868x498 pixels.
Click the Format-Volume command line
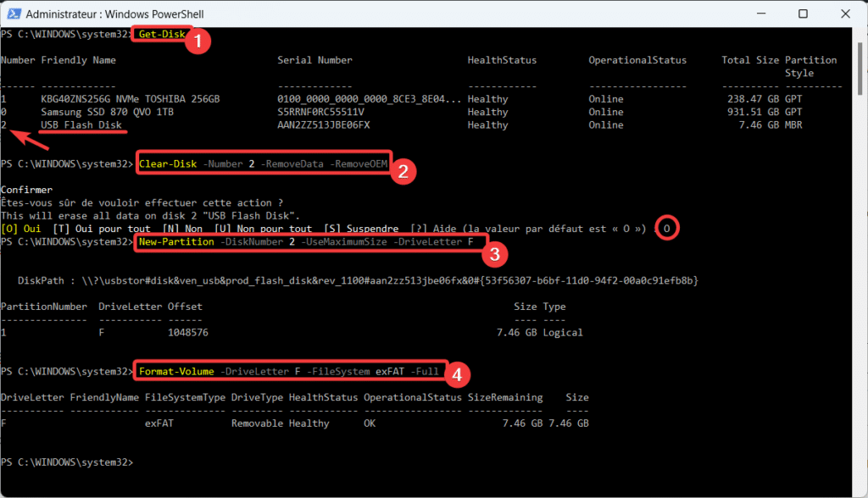point(289,372)
